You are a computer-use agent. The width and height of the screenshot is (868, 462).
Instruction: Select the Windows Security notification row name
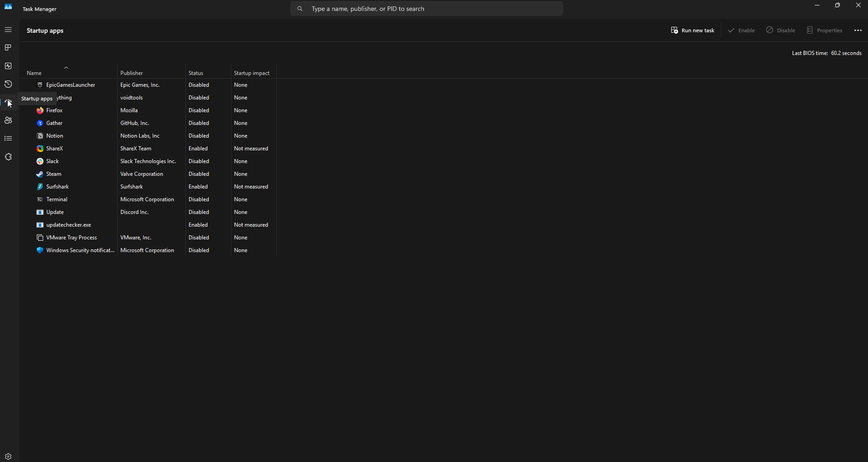[x=80, y=250]
